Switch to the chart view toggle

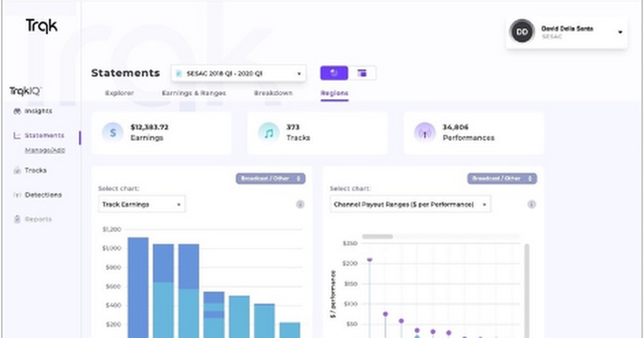pyautogui.click(x=334, y=73)
